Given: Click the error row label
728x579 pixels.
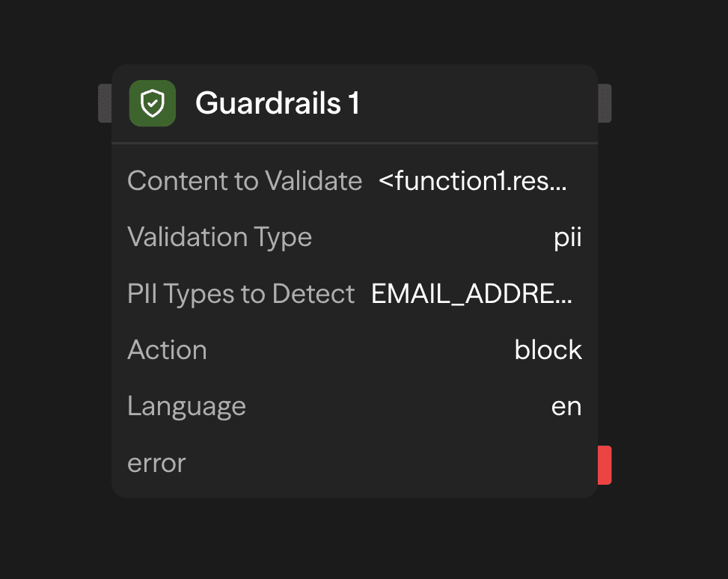Looking at the screenshot, I should [x=156, y=463].
